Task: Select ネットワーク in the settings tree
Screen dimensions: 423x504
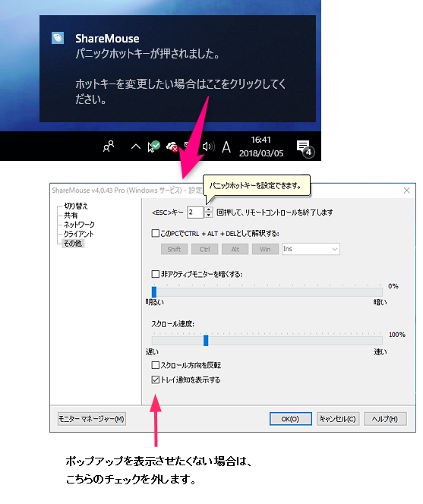Action: [79, 225]
